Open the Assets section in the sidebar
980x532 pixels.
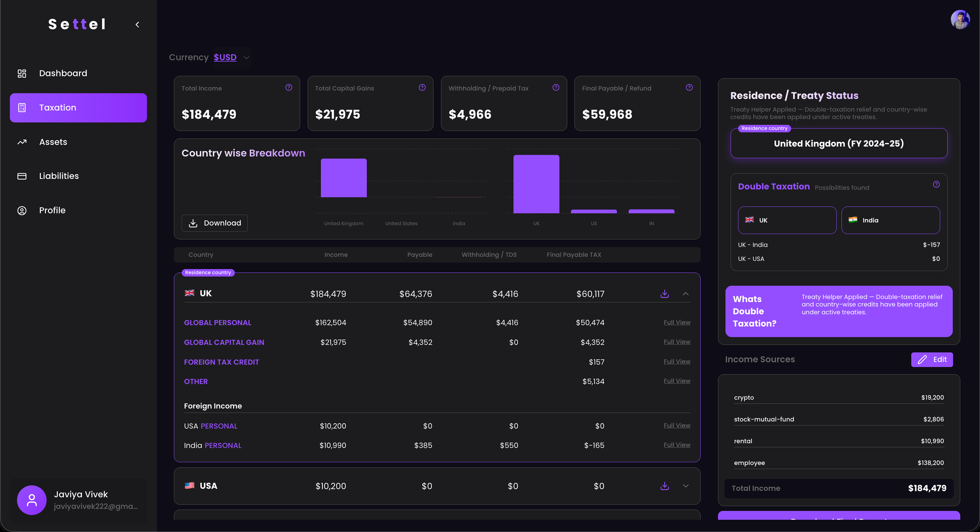(53, 142)
